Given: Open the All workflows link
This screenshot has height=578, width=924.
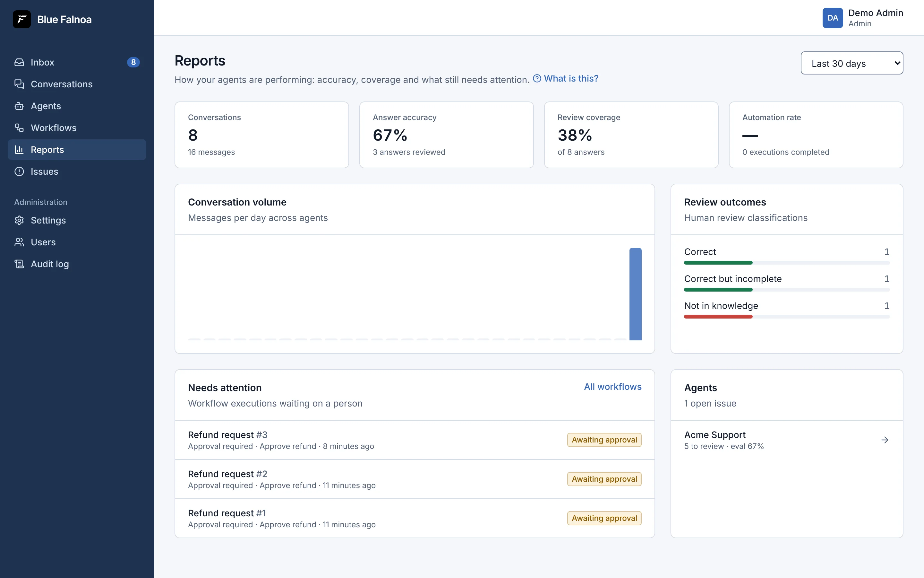Looking at the screenshot, I should [x=612, y=387].
